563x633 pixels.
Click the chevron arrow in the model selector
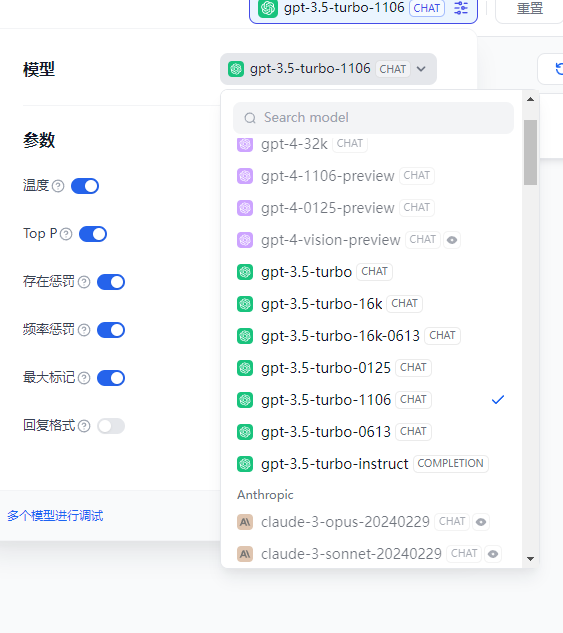(421, 69)
